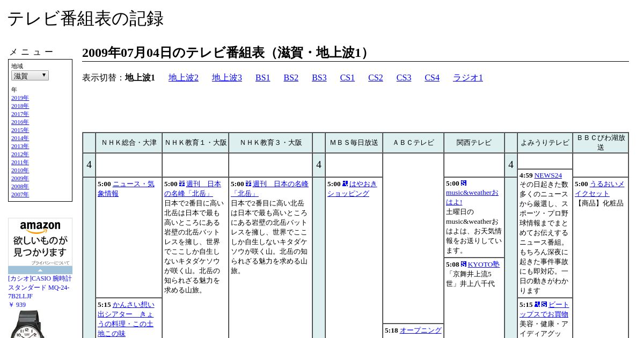Open the 2012年 archive link
The height and width of the screenshot is (338, 644).
20,154
